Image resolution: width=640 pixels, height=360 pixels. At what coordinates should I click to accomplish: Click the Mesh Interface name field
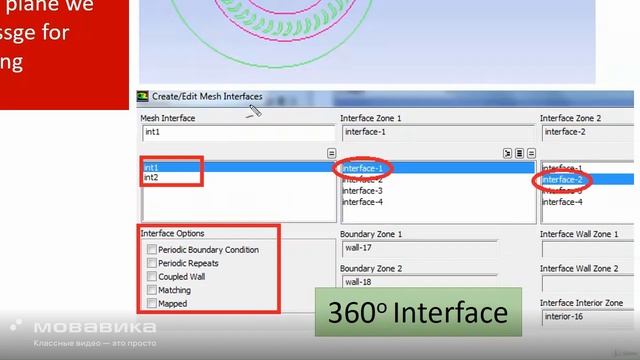[238, 133]
